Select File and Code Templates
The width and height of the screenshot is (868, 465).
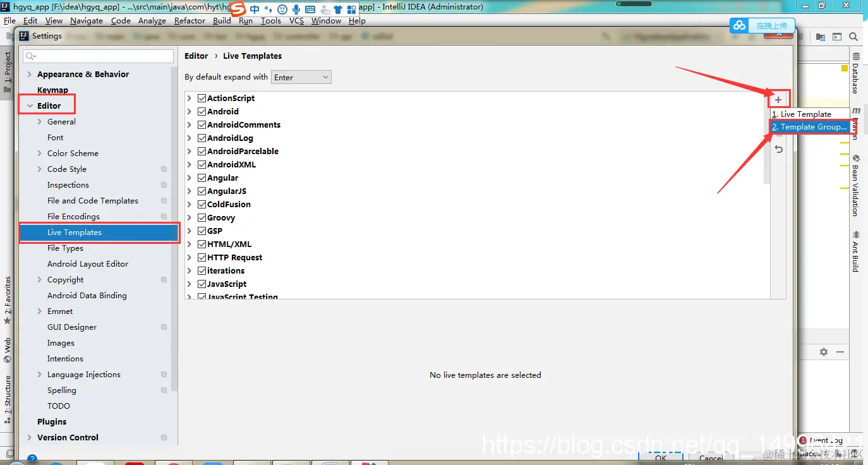click(x=93, y=200)
